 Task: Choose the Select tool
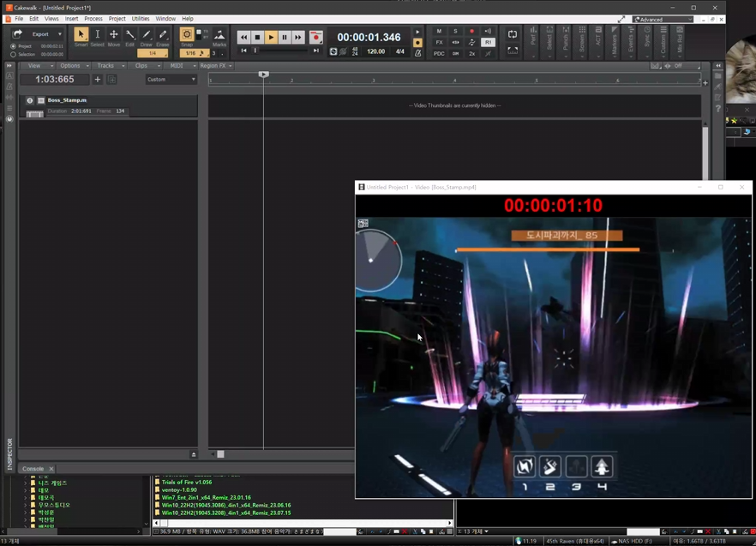98,34
